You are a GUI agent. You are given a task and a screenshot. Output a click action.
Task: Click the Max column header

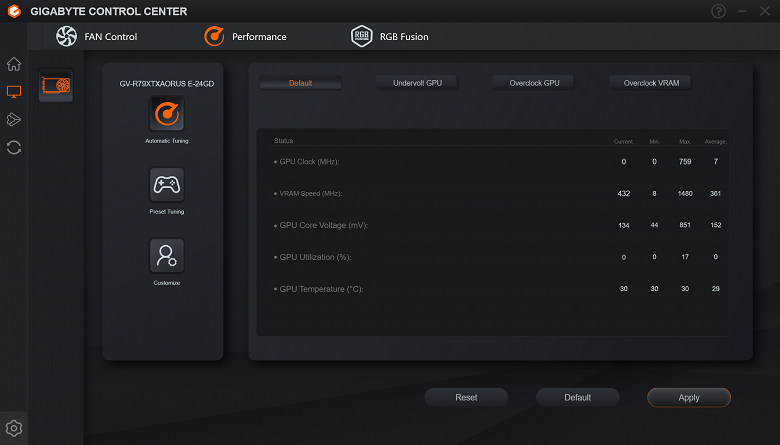click(685, 142)
